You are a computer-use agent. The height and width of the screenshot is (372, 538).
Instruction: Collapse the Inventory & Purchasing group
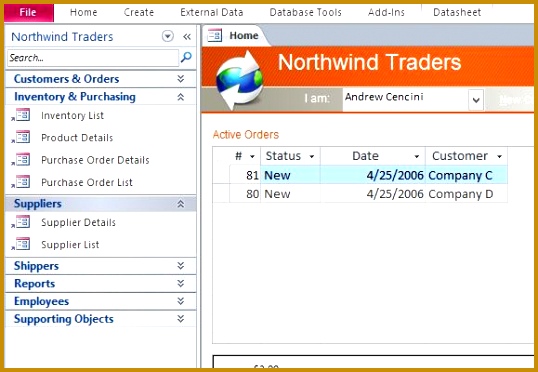[101, 96]
